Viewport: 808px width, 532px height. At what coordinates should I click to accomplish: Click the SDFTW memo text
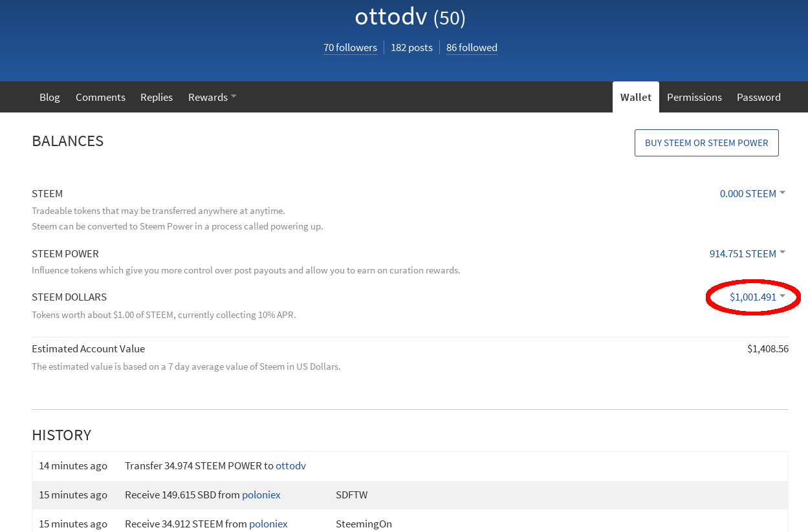point(351,495)
